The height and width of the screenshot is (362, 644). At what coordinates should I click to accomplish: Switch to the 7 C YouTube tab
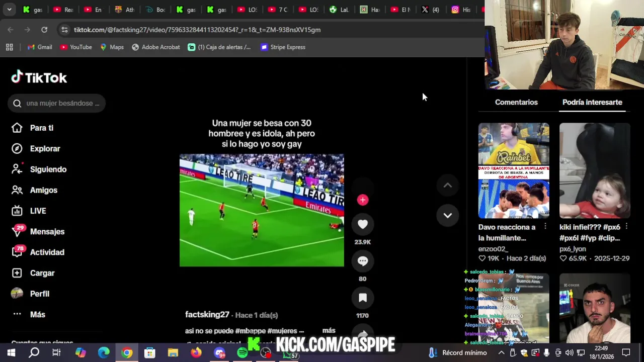278,10
